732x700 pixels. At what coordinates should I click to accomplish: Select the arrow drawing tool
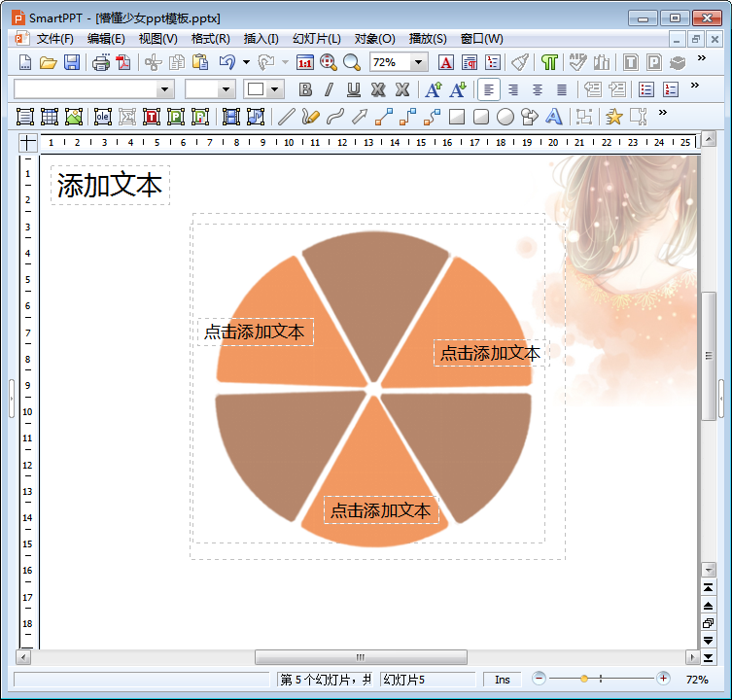[x=360, y=117]
